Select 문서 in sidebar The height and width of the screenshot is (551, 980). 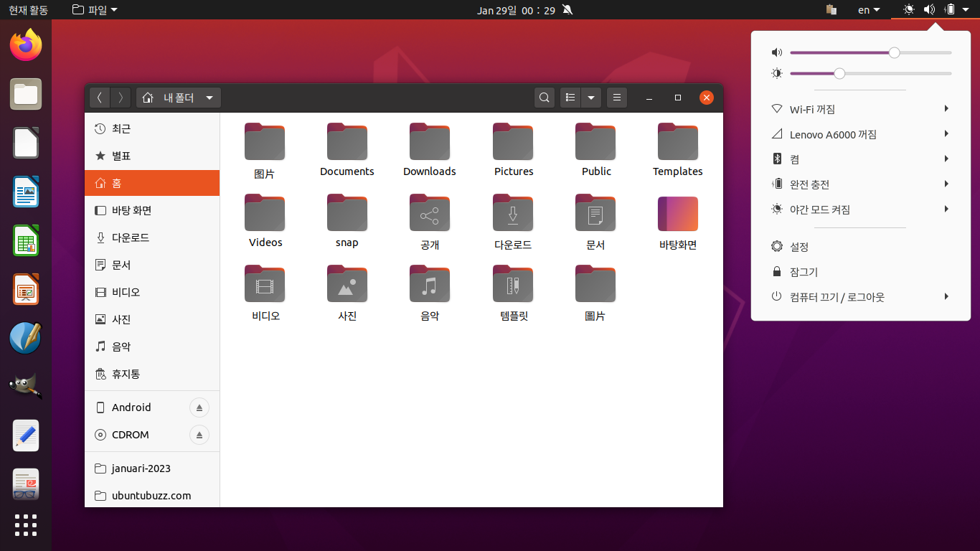pyautogui.click(x=152, y=265)
